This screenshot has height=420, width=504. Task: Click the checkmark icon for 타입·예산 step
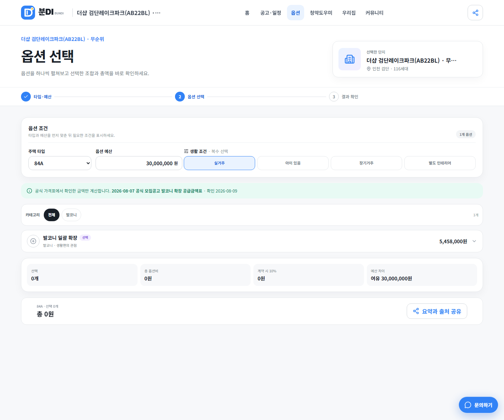pyautogui.click(x=26, y=97)
